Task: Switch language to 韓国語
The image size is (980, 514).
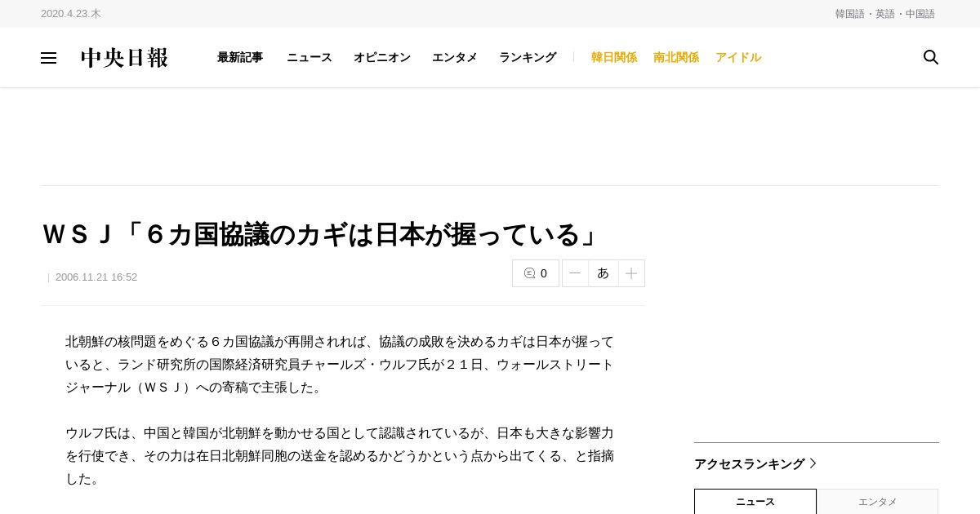Action: tap(850, 14)
